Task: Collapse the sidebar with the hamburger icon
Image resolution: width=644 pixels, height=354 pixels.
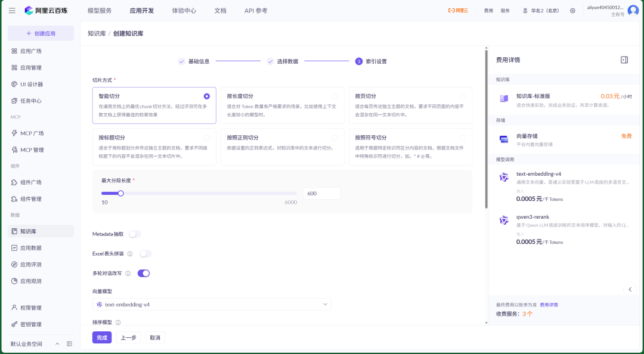Action: (x=11, y=10)
